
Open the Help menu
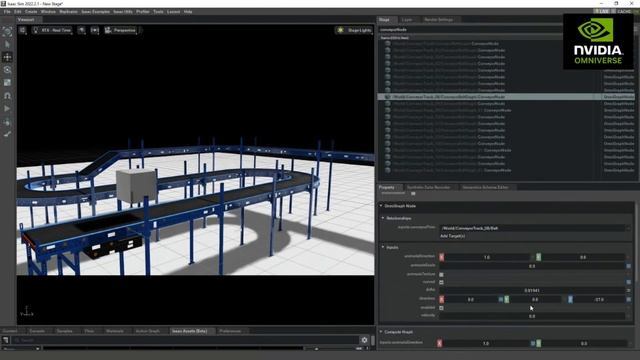click(188, 12)
